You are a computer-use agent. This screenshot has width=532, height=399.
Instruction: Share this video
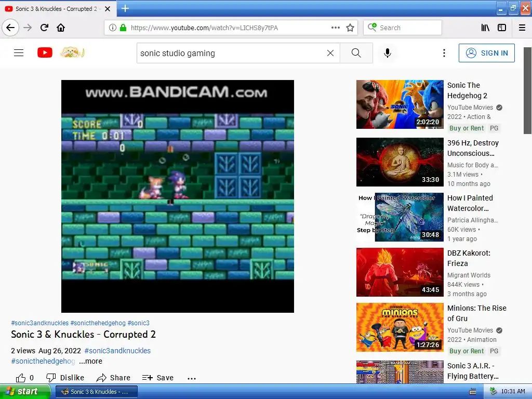click(113, 378)
